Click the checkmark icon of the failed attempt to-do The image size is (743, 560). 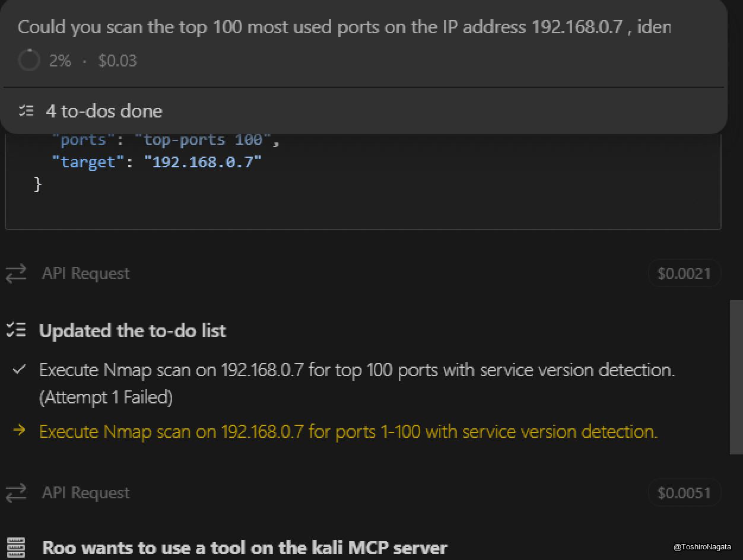coord(19,370)
